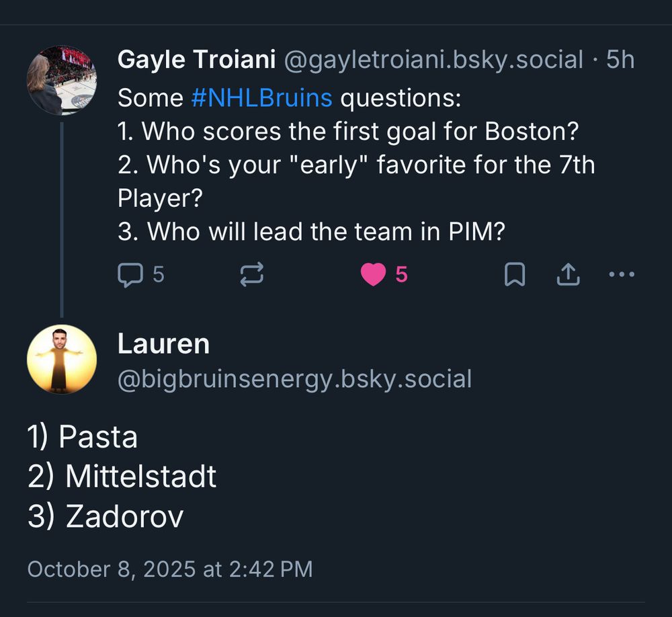Open the three-dot more options menu

621,274
